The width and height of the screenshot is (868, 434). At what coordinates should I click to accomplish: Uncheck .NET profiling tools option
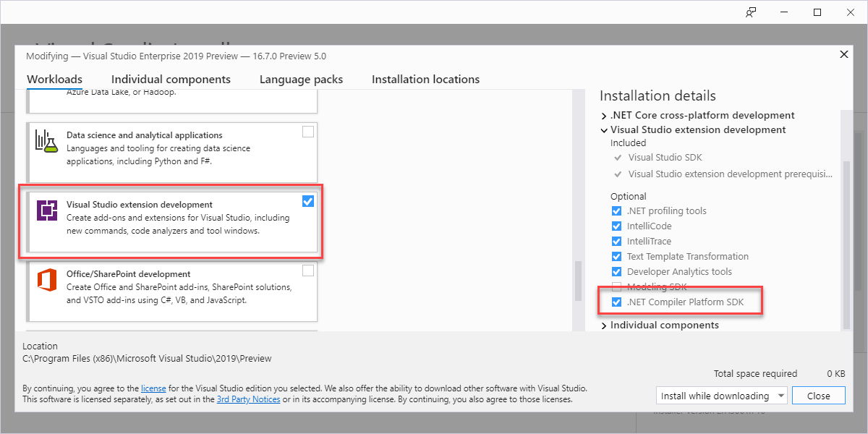click(x=616, y=211)
